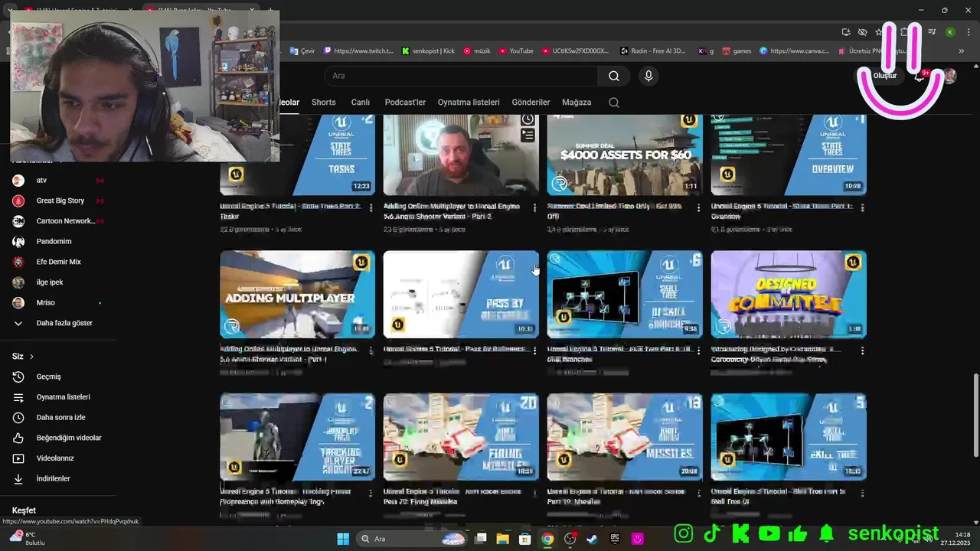
Task: Open the channel search magnifier in the tab row
Action: 614,103
